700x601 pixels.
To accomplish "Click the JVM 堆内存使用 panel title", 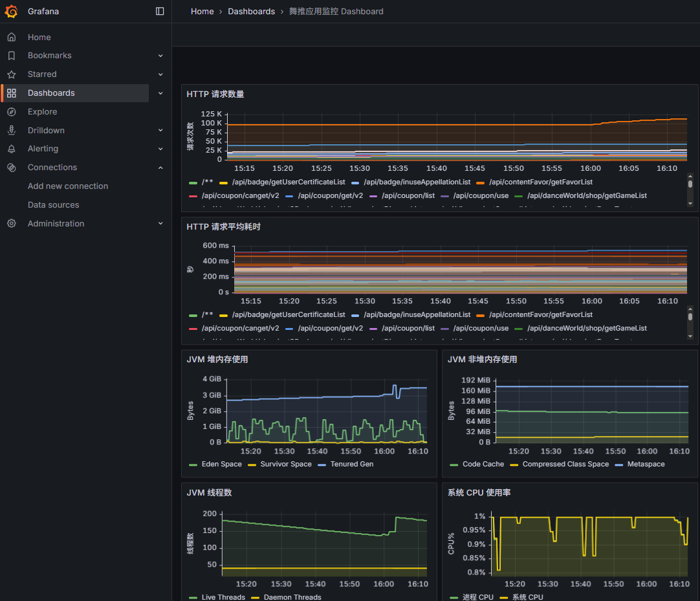I will pos(217,360).
